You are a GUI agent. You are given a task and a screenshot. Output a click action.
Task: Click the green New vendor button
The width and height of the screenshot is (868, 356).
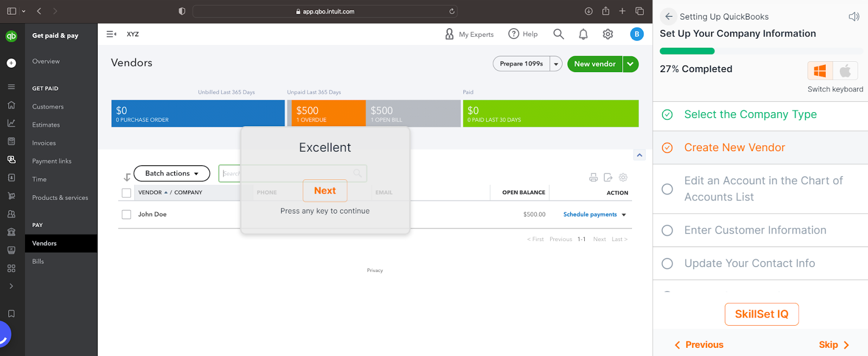(x=595, y=64)
